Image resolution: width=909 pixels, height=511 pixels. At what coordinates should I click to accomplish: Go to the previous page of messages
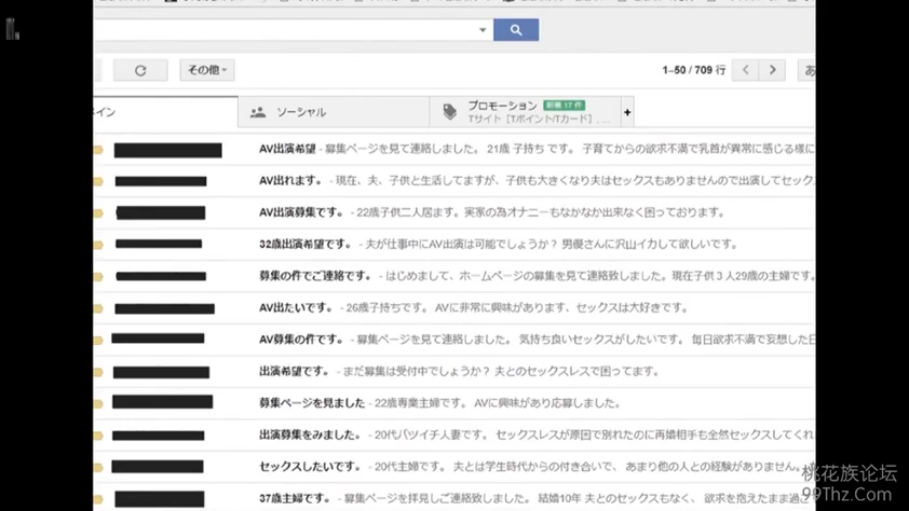745,70
